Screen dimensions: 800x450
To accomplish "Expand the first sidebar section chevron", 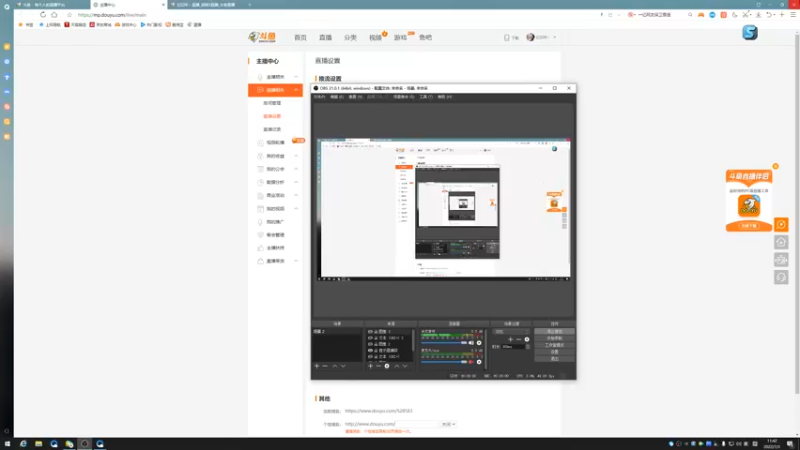I will click(296, 77).
